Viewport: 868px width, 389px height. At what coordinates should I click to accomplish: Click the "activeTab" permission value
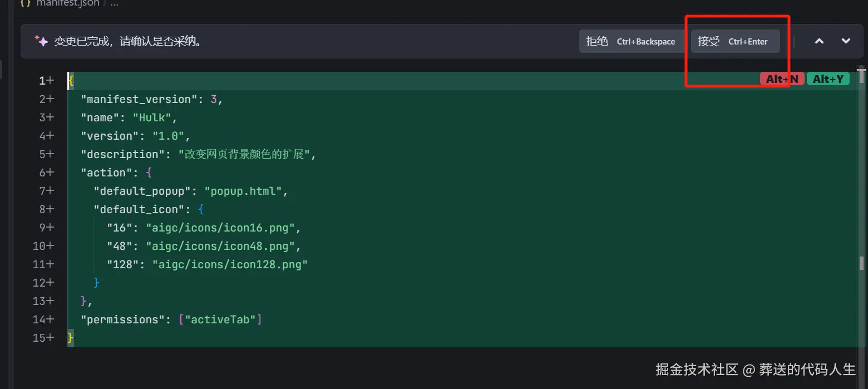point(220,319)
